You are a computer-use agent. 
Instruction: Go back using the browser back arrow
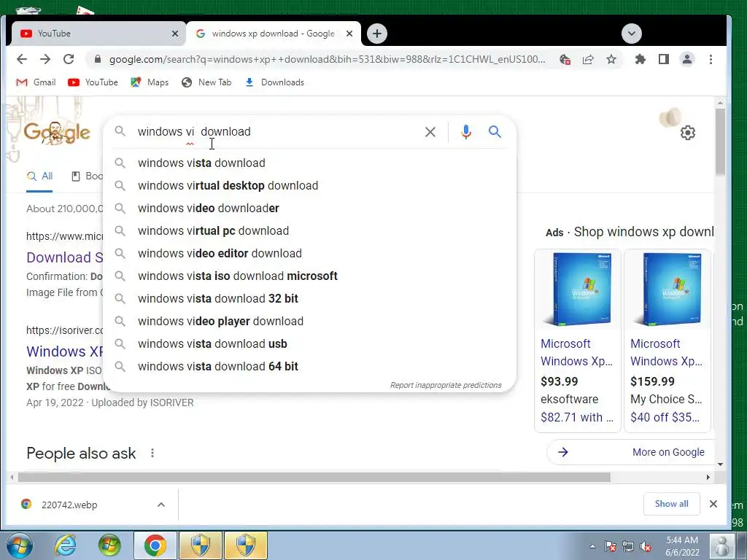pos(22,59)
